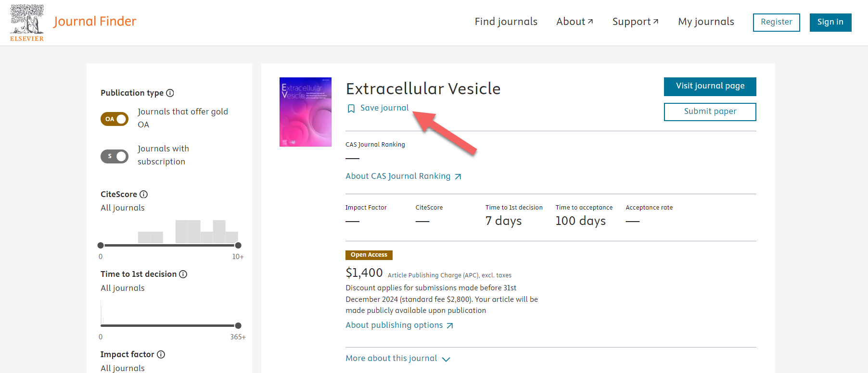Screen dimensions: 868x373
Task: Enable the journals with subscription toggle
Action: [x=115, y=156]
